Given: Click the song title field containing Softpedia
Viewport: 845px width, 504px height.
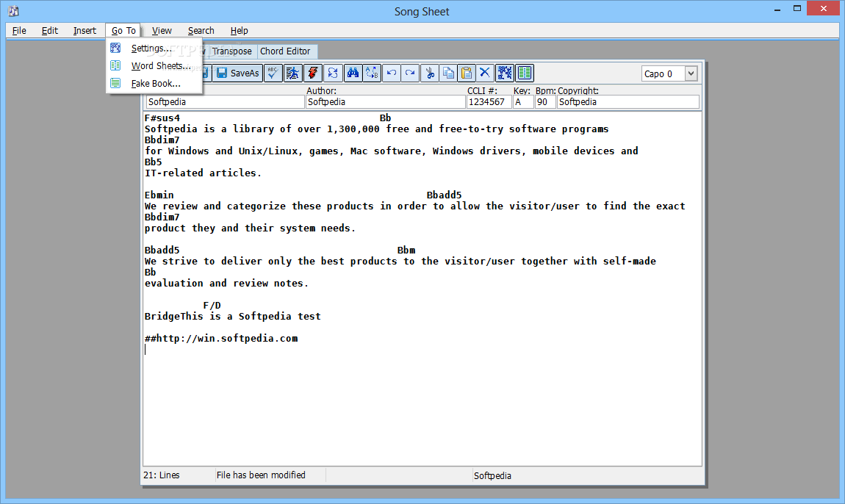Looking at the screenshot, I should point(225,102).
